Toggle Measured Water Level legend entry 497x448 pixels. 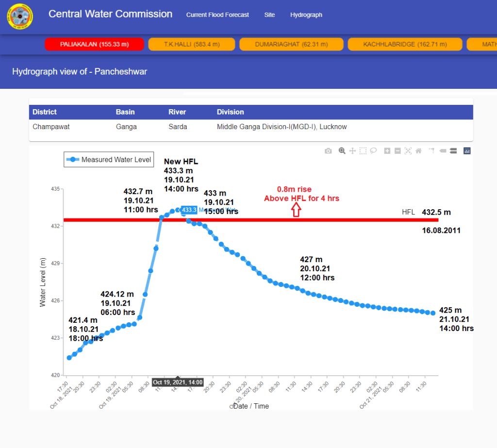tap(109, 160)
